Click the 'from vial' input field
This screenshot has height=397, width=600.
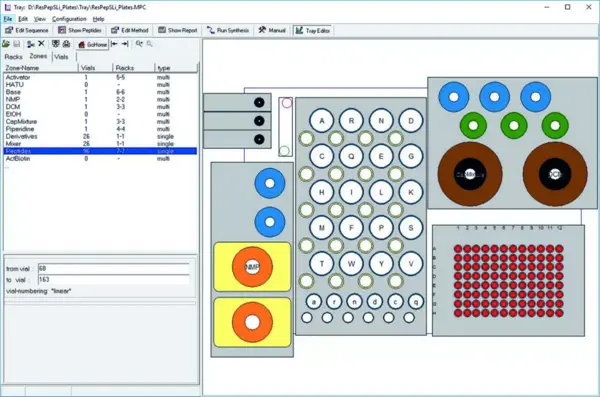point(114,268)
